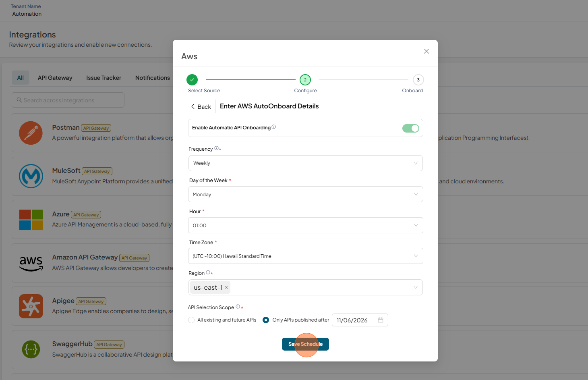Click the API Gateway tag on SwaggerHub
This screenshot has width=588, height=380.
pos(109,345)
